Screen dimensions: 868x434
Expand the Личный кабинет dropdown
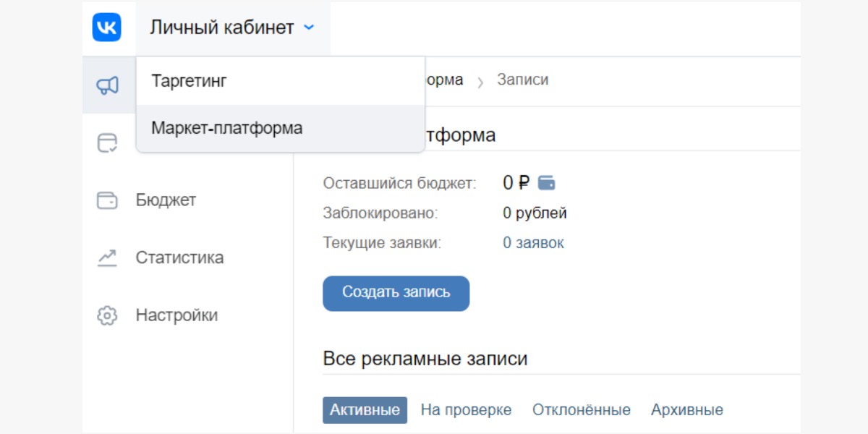click(x=233, y=28)
